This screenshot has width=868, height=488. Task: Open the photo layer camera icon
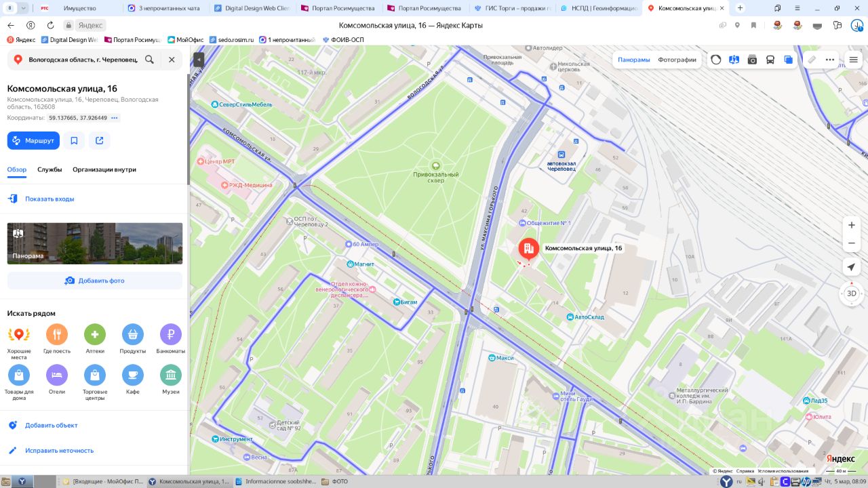(x=752, y=60)
